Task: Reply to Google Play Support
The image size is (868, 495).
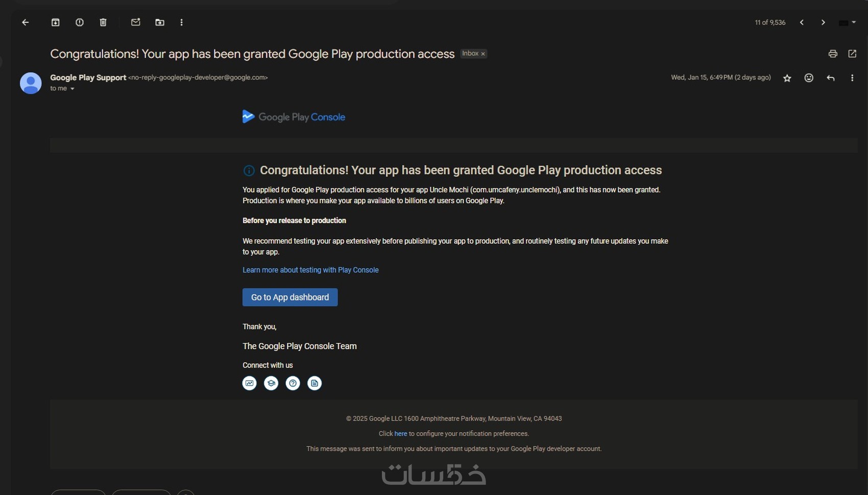Action: click(831, 78)
